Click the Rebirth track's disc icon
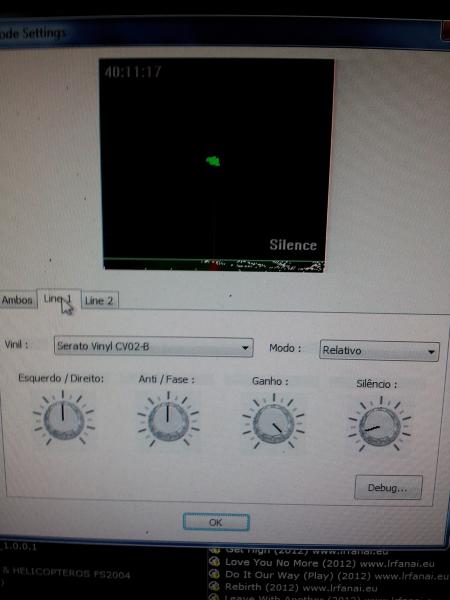Image resolution: width=450 pixels, height=600 pixels. (215, 586)
